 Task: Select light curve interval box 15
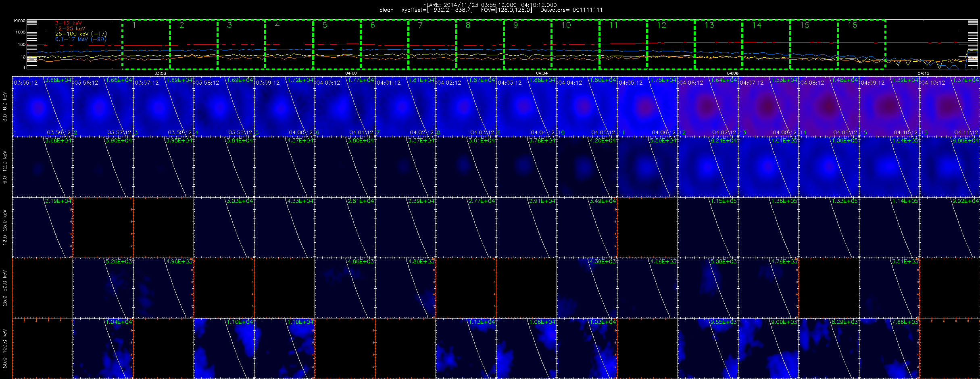tap(814, 44)
